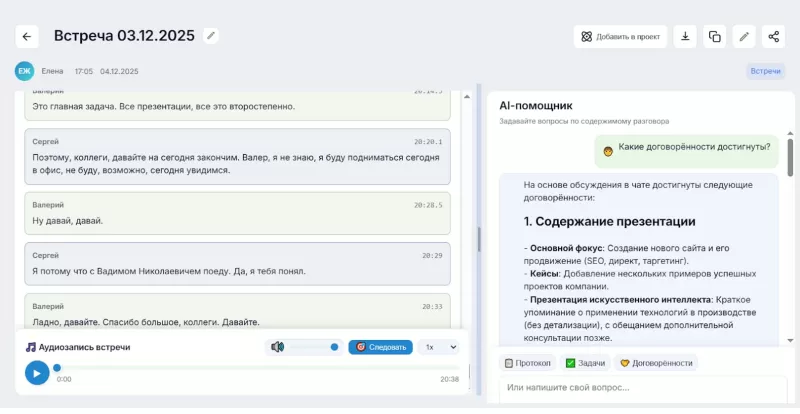Click the '1. Содержание презентации' heading
Image resolution: width=800 pixels, height=414 pixels.
point(609,222)
